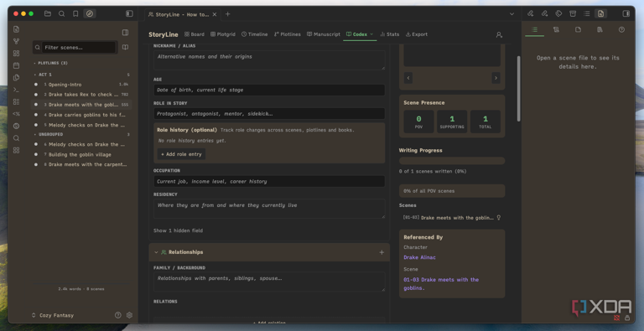Click the user profile icon in StoryLine header
Screen dimensions: 644x331
pyautogui.click(x=499, y=34)
